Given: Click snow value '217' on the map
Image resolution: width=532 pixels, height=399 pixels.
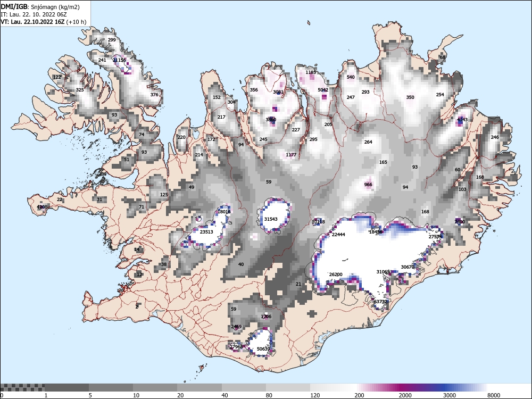Looking at the screenshot, I should click(x=221, y=117).
